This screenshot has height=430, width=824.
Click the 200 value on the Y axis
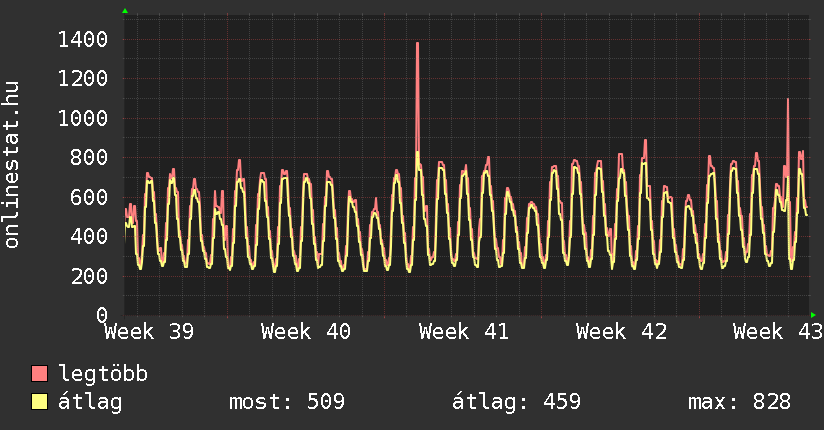[89, 276]
